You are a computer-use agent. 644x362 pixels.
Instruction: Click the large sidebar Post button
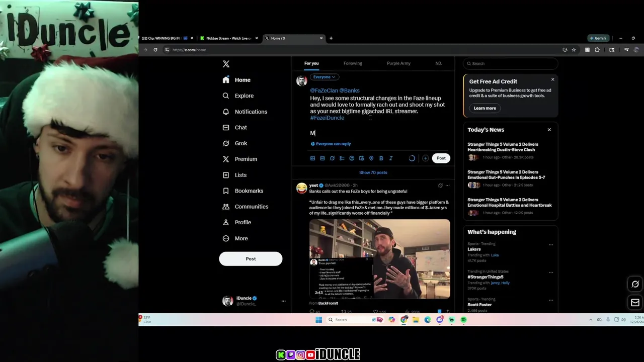coord(251,258)
